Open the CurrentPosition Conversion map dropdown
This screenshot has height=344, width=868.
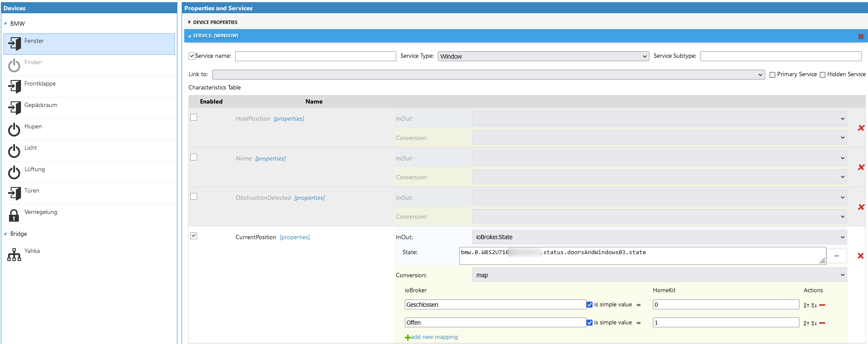[x=659, y=275]
